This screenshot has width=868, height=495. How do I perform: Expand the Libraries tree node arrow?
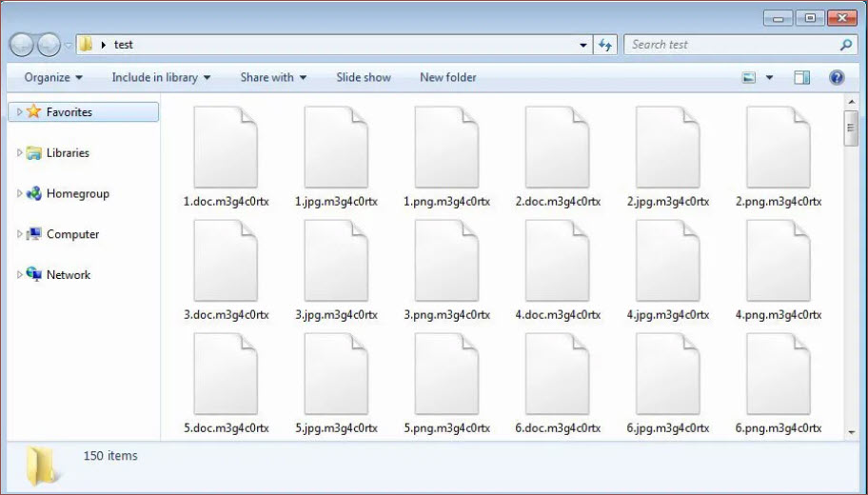point(20,153)
